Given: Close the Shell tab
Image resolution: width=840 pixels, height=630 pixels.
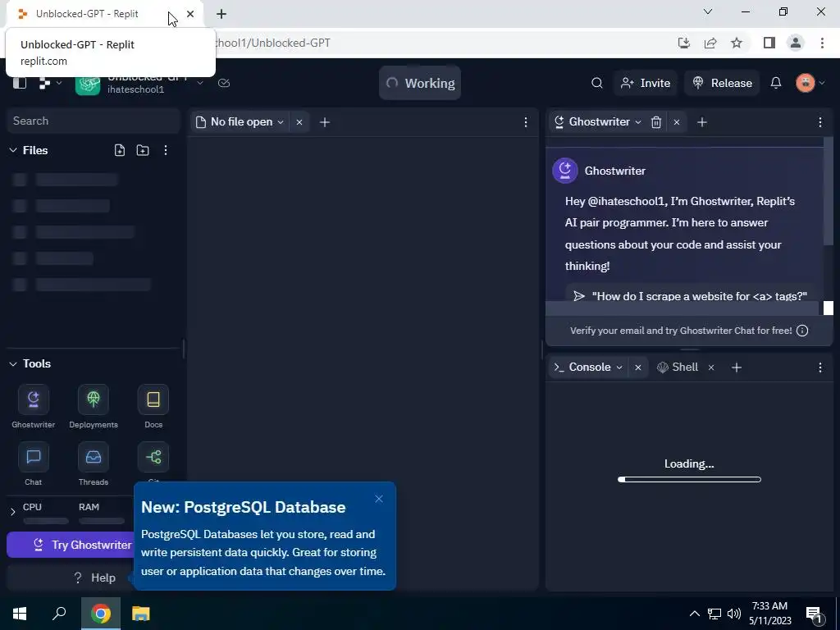Looking at the screenshot, I should click(711, 367).
